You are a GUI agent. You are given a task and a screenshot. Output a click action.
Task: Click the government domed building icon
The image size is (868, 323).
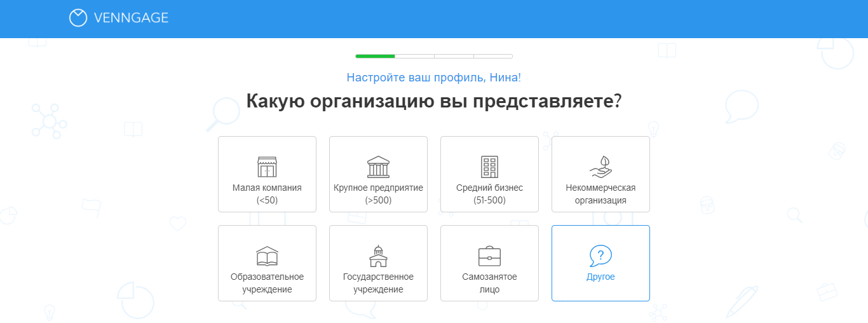pyautogui.click(x=378, y=256)
